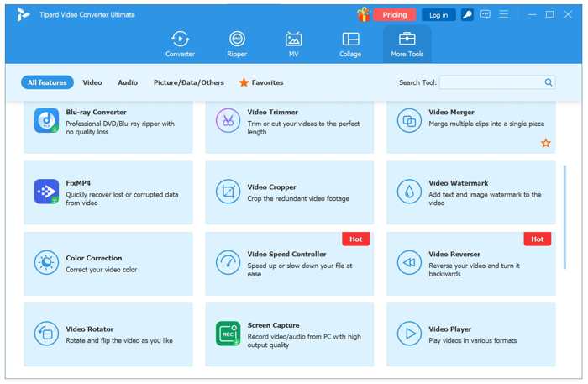Image resolution: width=588 pixels, height=384 pixels.
Task: Select the All features filter
Action: point(47,82)
